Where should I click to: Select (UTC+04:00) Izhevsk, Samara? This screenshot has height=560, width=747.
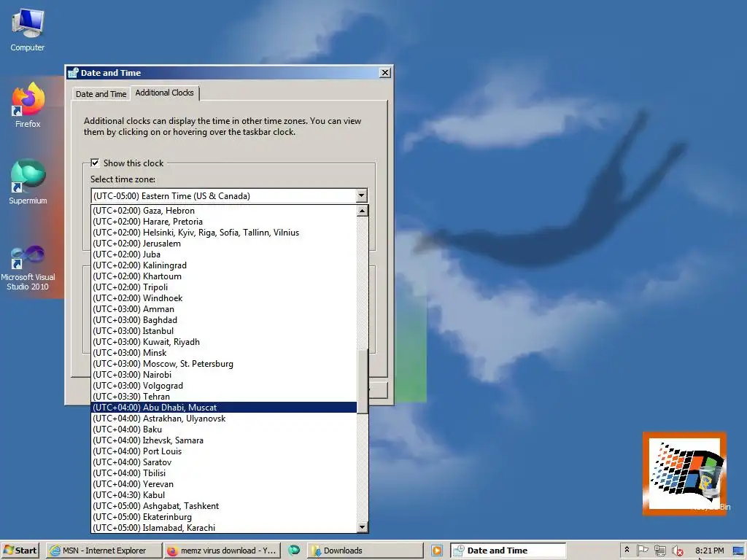coord(223,440)
